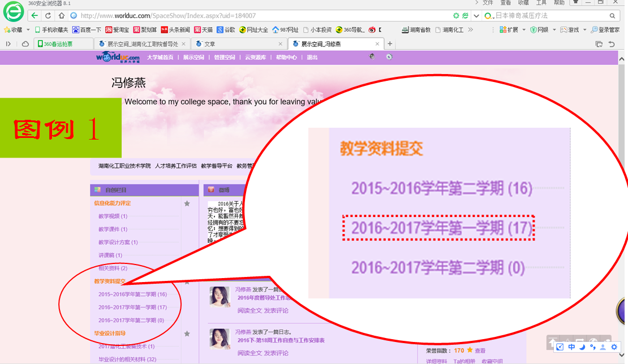The height and width of the screenshot is (364, 628).
Task: Open the 登录管家 login manager
Action: (x=605, y=29)
